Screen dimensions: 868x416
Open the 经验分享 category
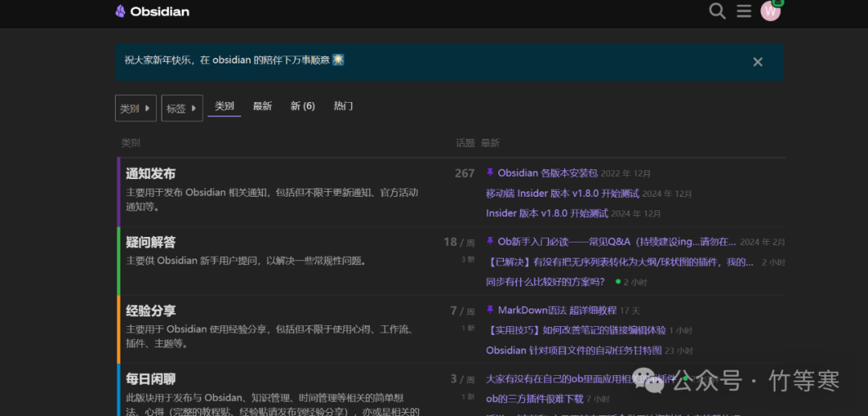click(150, 311)
